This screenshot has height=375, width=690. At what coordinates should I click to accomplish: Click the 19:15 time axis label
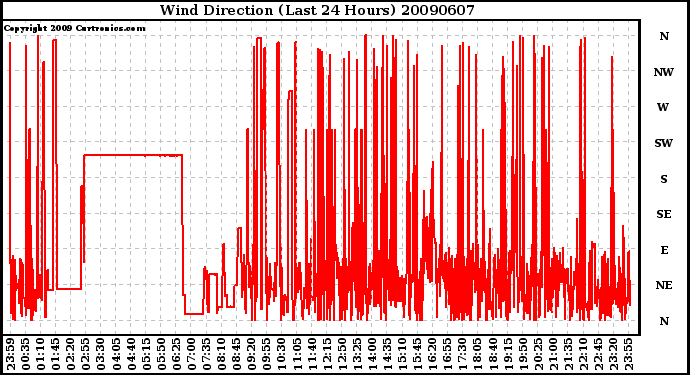click(507, 354)
